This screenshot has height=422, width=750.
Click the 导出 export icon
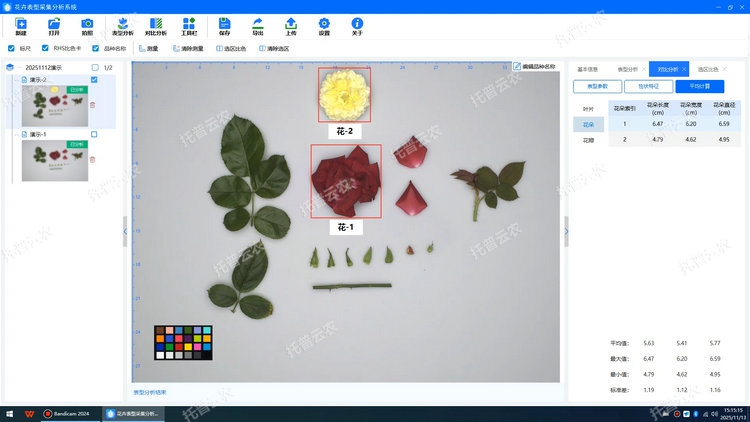pos(258,26)
